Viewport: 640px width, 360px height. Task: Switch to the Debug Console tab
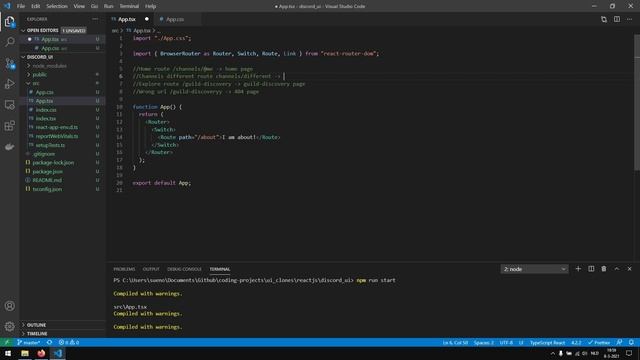[184, 269]
